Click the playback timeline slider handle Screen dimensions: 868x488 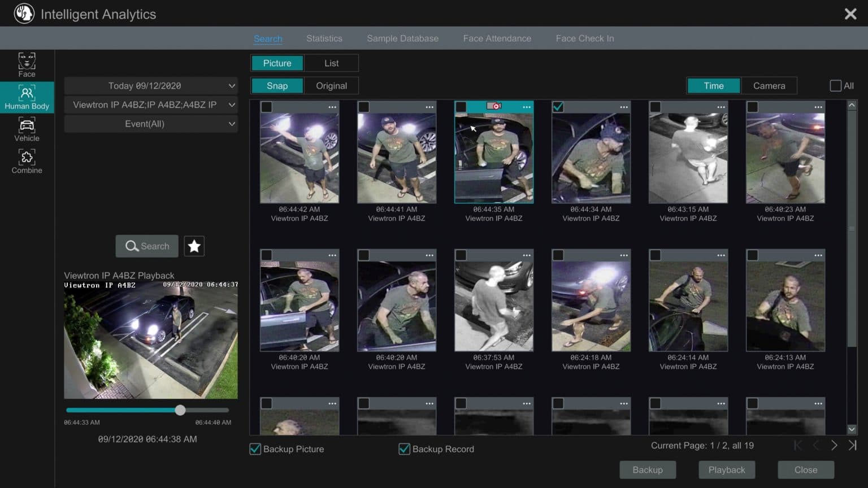coord(180,410)
